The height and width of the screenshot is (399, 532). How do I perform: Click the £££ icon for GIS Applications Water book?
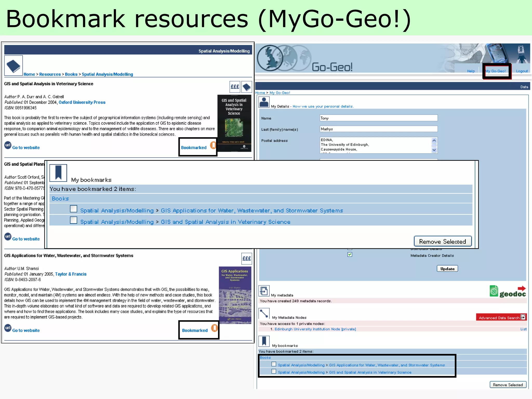coord(247,258)
